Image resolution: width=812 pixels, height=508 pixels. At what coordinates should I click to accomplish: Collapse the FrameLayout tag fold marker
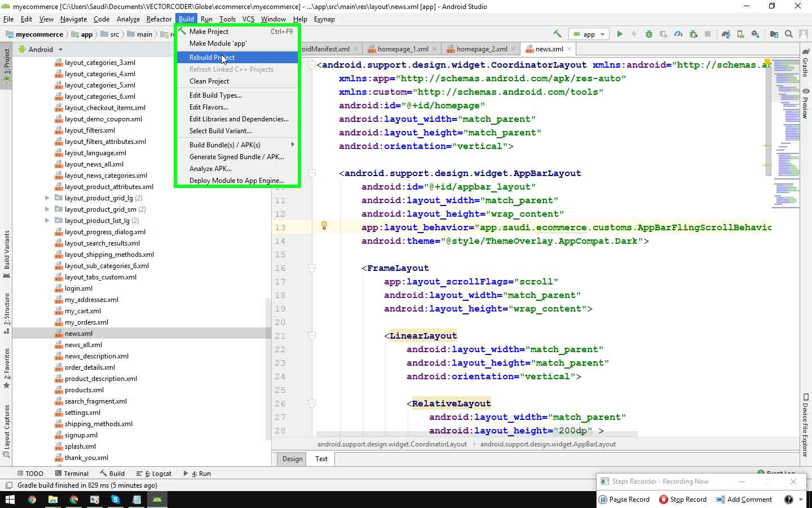pyautogui.click(x=312, y=268)
